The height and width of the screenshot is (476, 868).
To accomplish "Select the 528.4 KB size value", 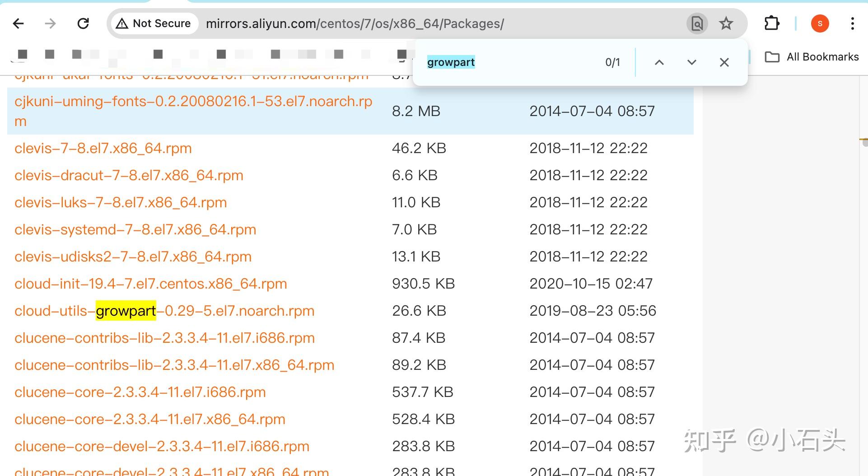I will click(423, 419).
